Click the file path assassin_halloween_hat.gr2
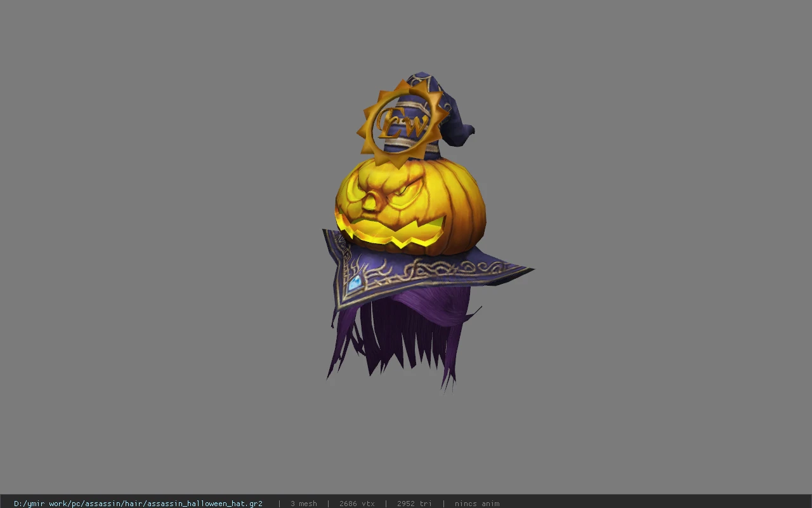Screen dimensions: 812x508 138,504
